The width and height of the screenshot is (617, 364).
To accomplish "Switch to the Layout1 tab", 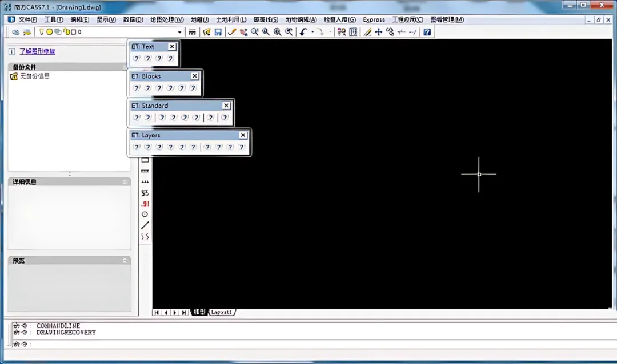I will [222, 312].
